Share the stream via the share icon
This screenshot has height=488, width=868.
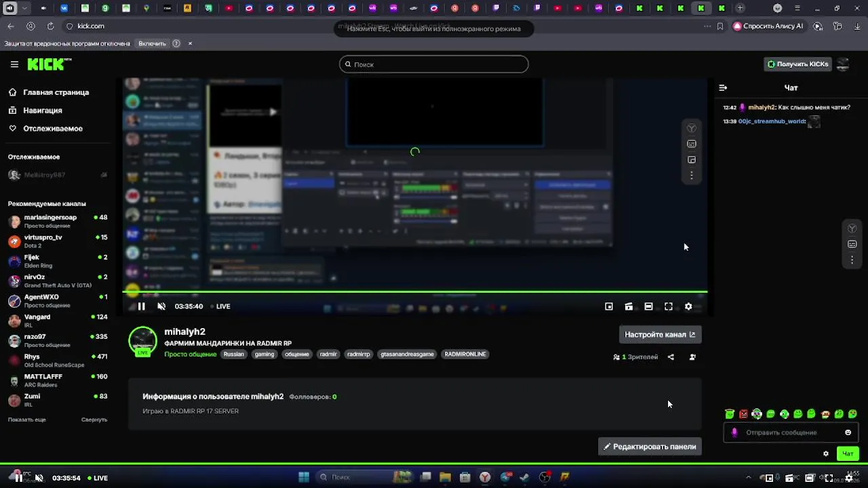[671, 357]
